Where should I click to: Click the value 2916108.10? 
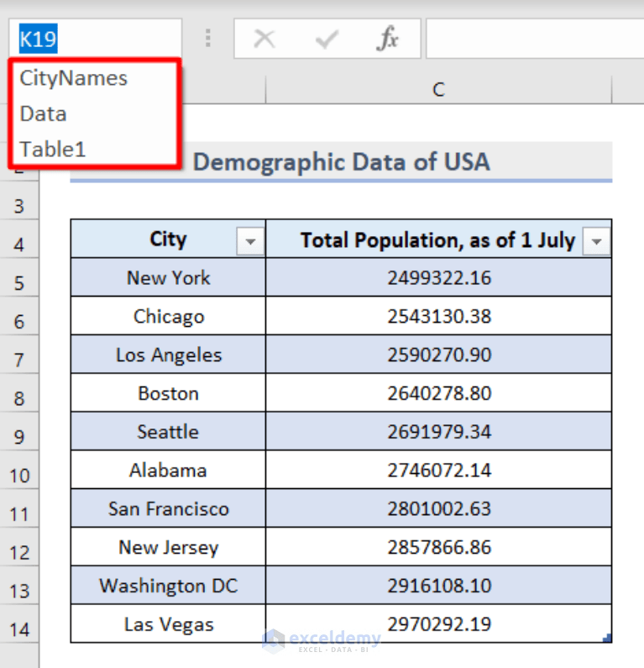pyautogui.click(x=439, y=586)
